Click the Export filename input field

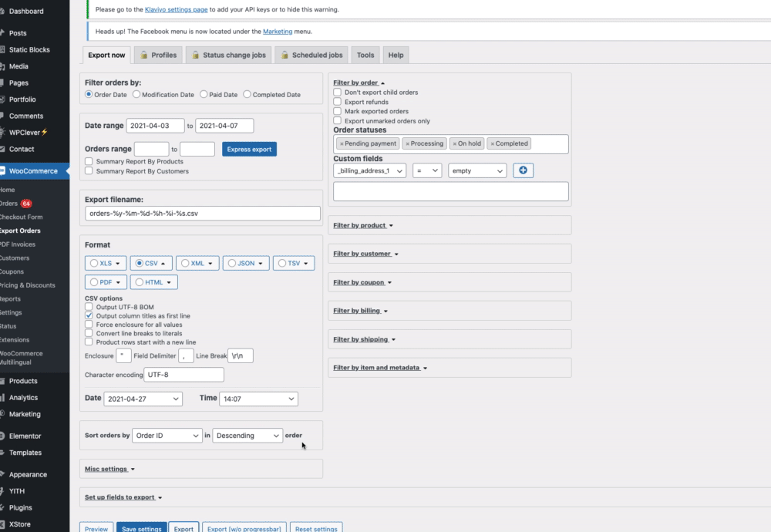[x=203, y=214]
